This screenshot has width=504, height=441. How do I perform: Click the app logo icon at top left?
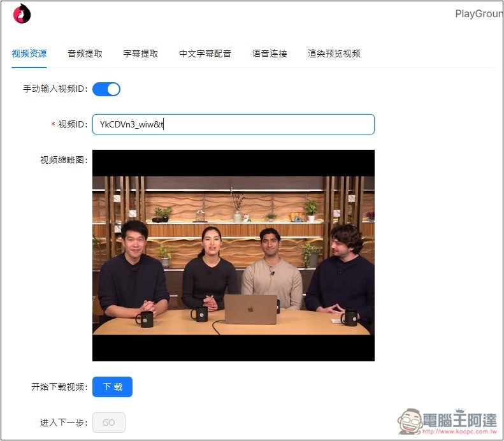point(22,14)
